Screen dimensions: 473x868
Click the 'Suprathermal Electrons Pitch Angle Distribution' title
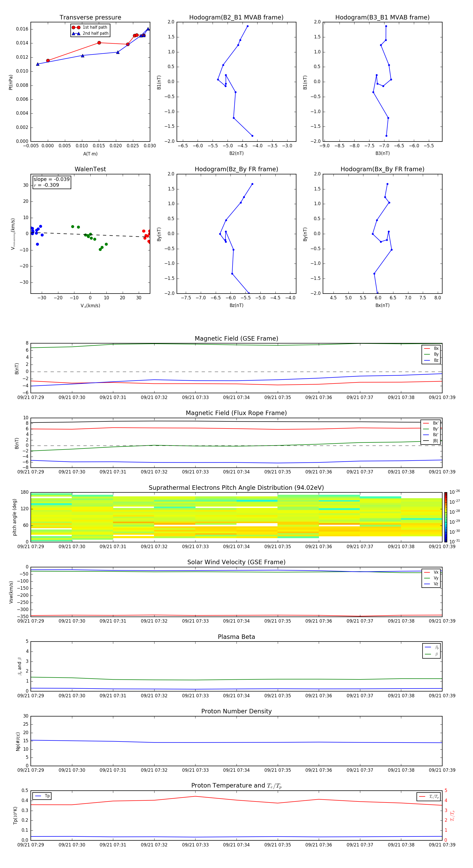[236, 488]
